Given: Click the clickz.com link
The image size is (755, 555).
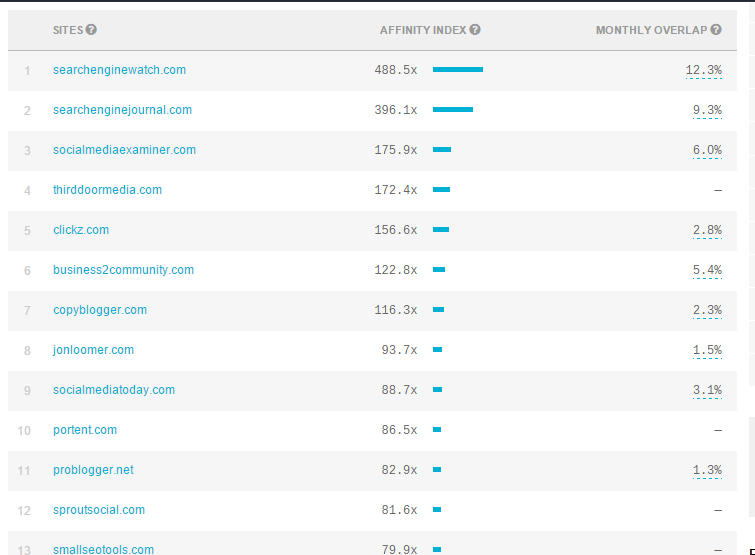Looking at the screenshot, I should click(81, 230).
